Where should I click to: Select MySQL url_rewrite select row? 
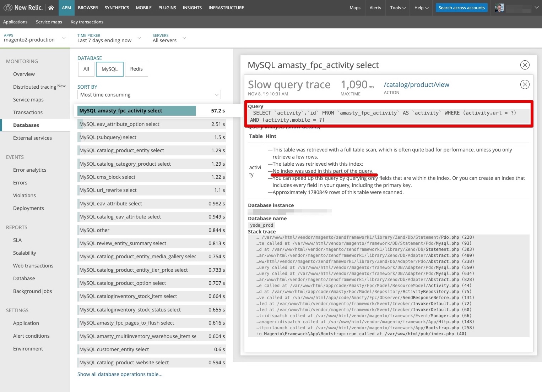coord(152,190)
